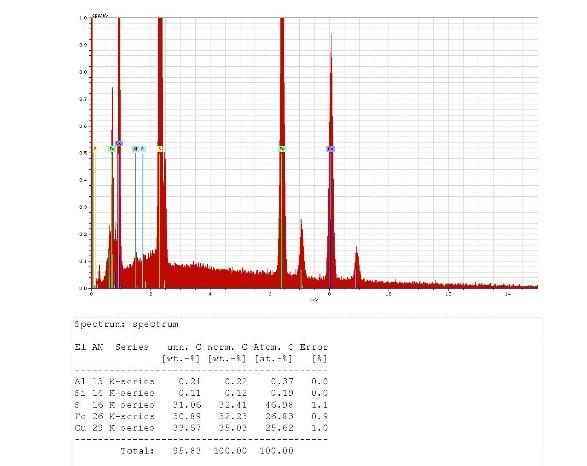This screenshot has width=587, height=466.
Task: Select the 'Series' column header
Action: click(132, 347)
